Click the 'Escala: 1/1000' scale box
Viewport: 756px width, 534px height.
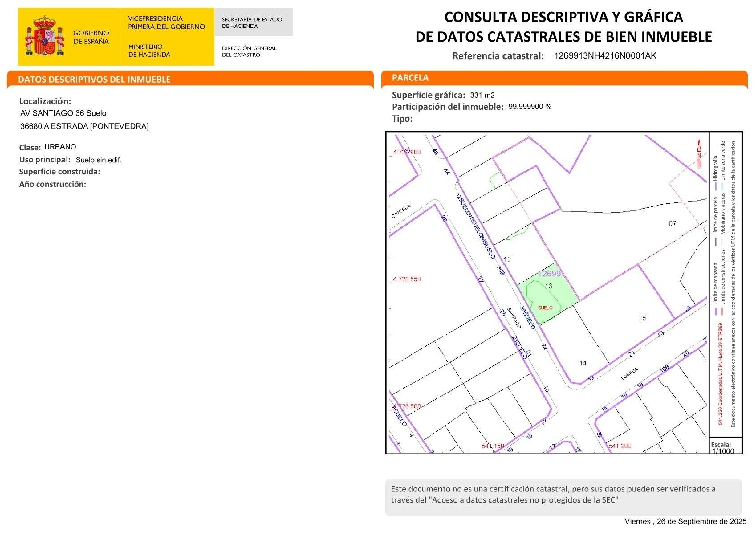point(722,448)
